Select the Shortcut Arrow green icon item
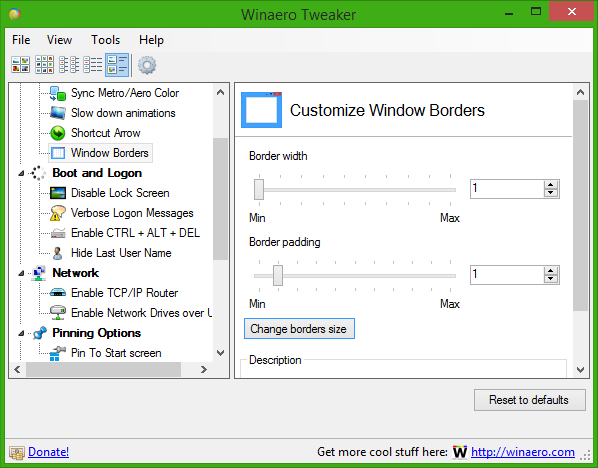Viewport: 598px width, 468px height. [x=58, y=133]
